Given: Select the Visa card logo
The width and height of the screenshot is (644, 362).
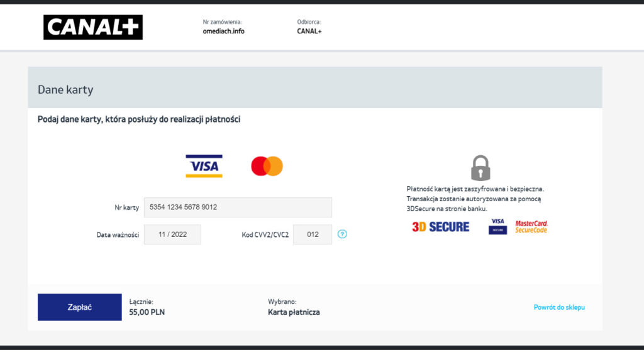Looking at the screenshot, I should [x=204, y=166].
